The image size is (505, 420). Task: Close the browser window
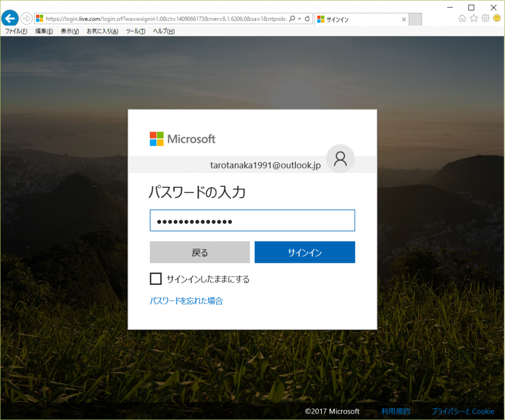[493, 7]
